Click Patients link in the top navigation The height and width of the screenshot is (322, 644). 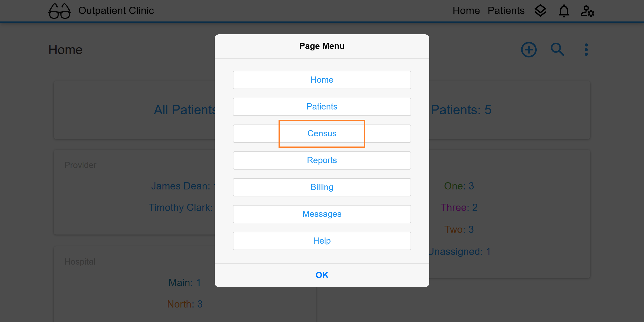(x=506, y=11)
